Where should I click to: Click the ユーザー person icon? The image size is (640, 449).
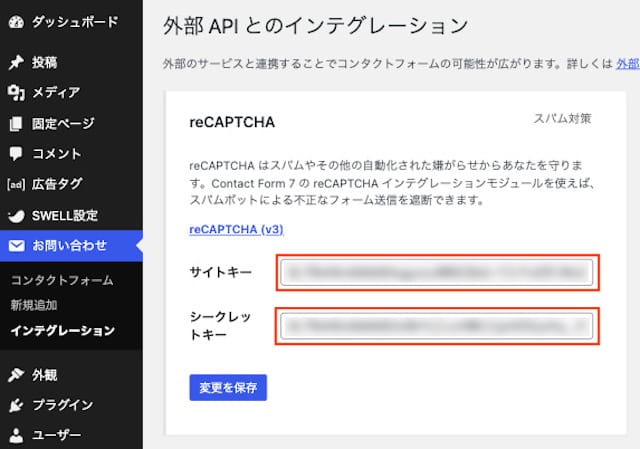coord(16,435)
